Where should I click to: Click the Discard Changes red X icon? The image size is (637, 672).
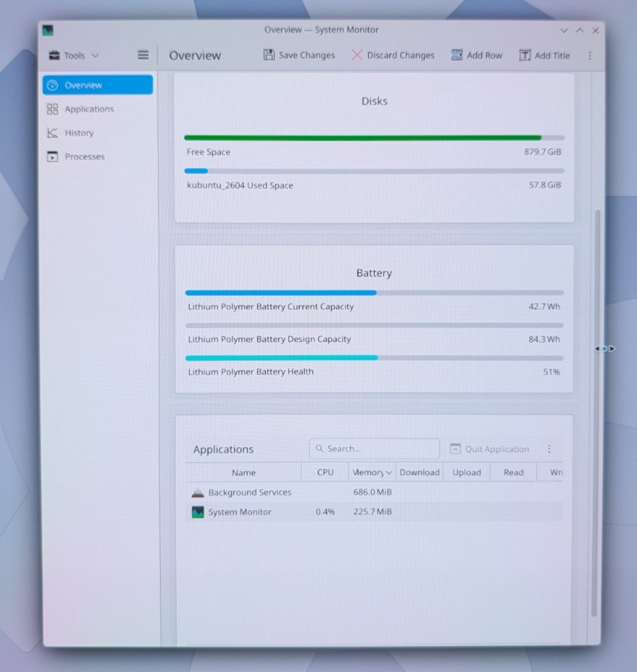357,55
